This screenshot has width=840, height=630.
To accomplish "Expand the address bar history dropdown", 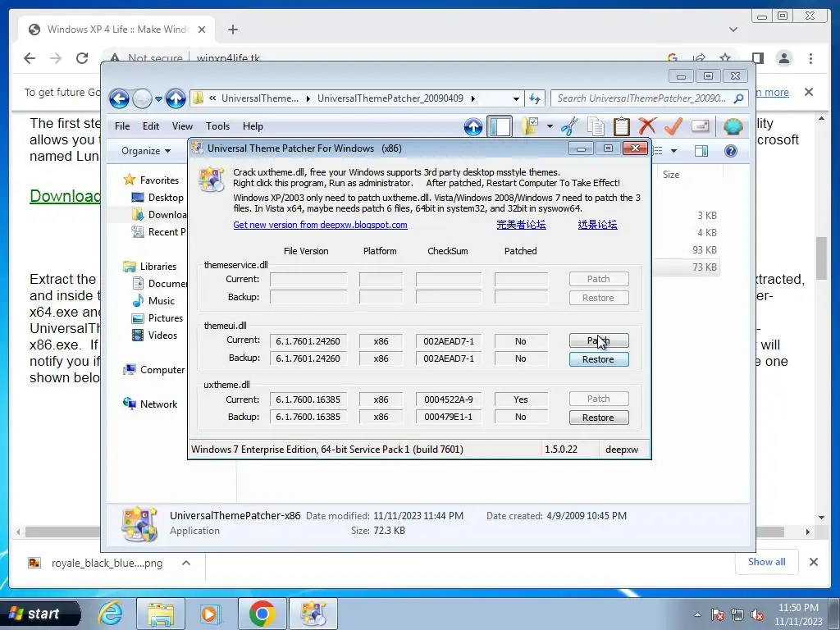I will click(516, 98).
